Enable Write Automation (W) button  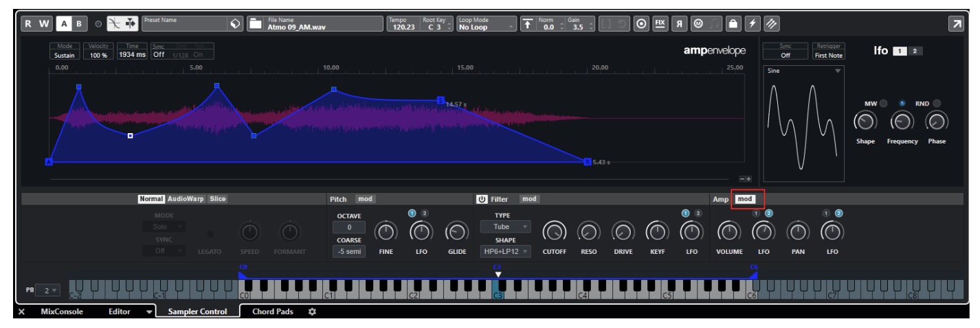[44, 23]
